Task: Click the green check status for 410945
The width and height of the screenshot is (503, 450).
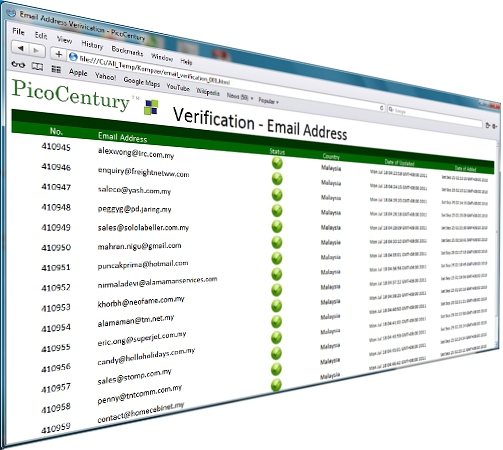Action: pos(277,163)
